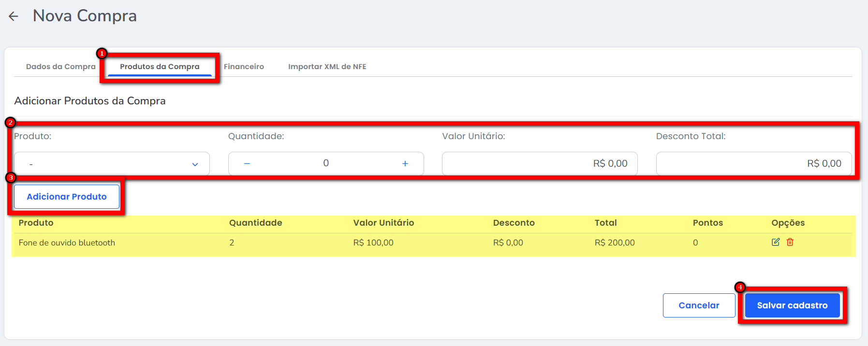This screenshot has height=346, width=868.
Task: Delete the Fone de ouvido bluetooth row
Action: coord(790,242)
